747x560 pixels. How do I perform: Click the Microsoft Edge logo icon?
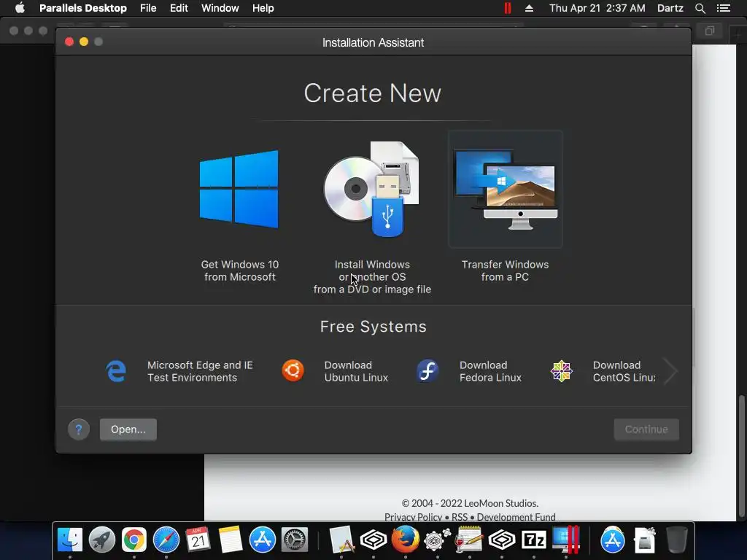(x=116, y=371)
